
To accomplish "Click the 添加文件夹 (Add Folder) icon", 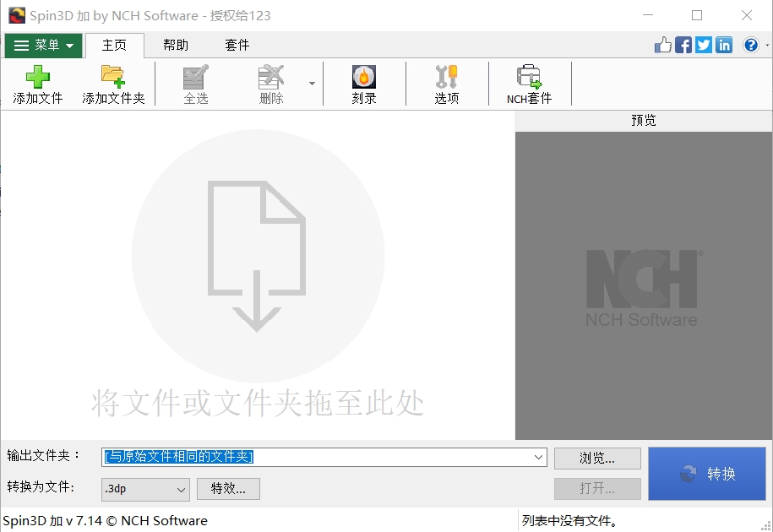I will (113, 77).
